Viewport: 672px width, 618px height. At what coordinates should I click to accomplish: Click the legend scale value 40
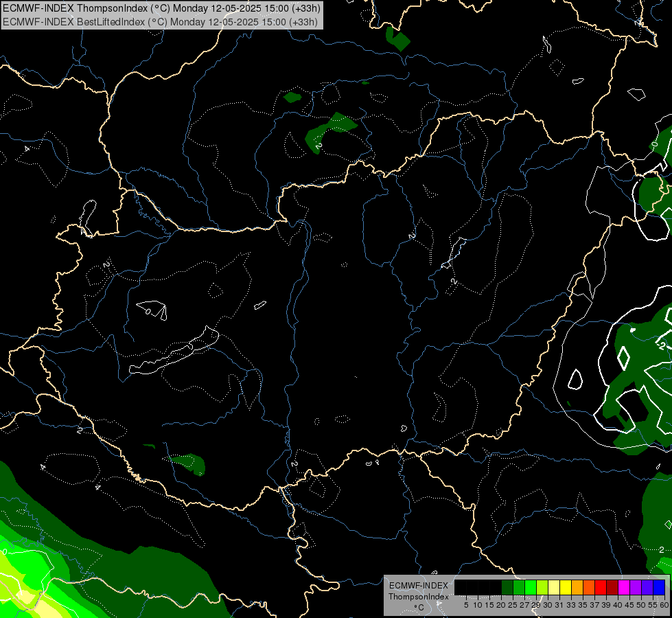tap(618, 605)
